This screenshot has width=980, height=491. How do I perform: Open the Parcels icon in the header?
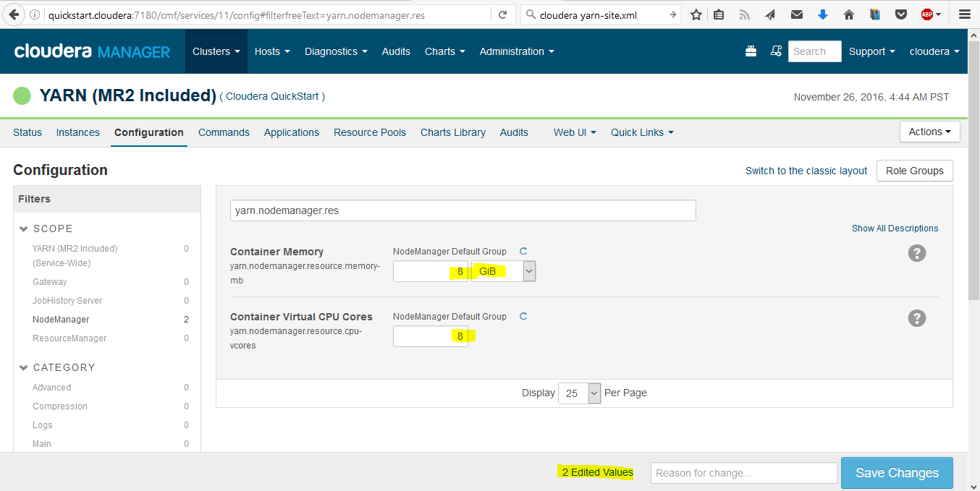tap(751, 51)
